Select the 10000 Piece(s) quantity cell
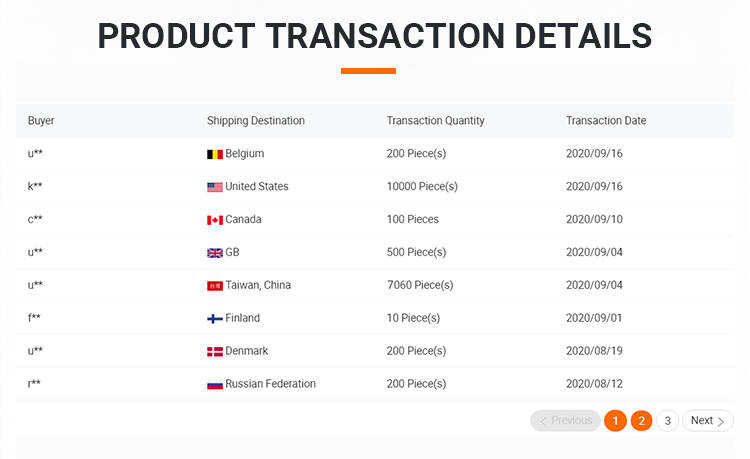The height and width of the screenshot is (459, 750). (422, 187)
